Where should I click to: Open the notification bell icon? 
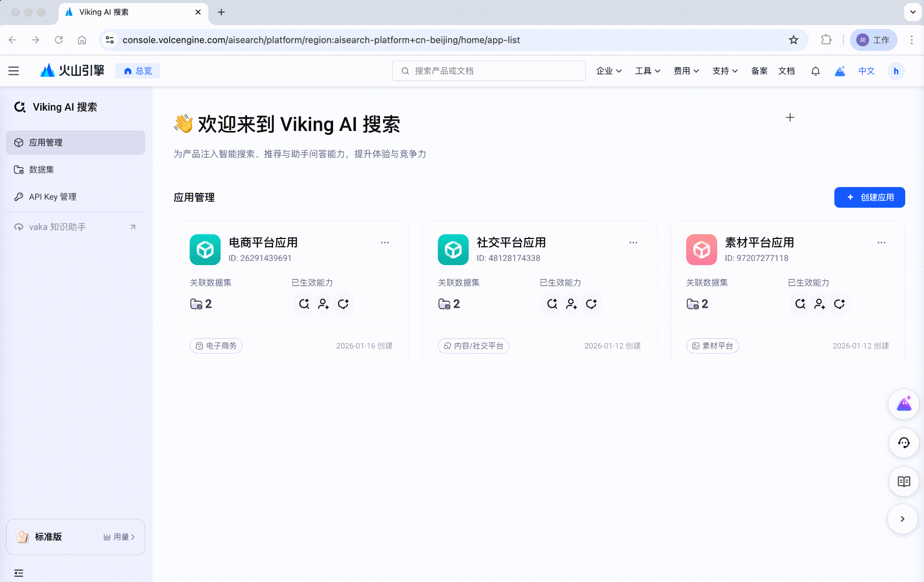point(815,71)
